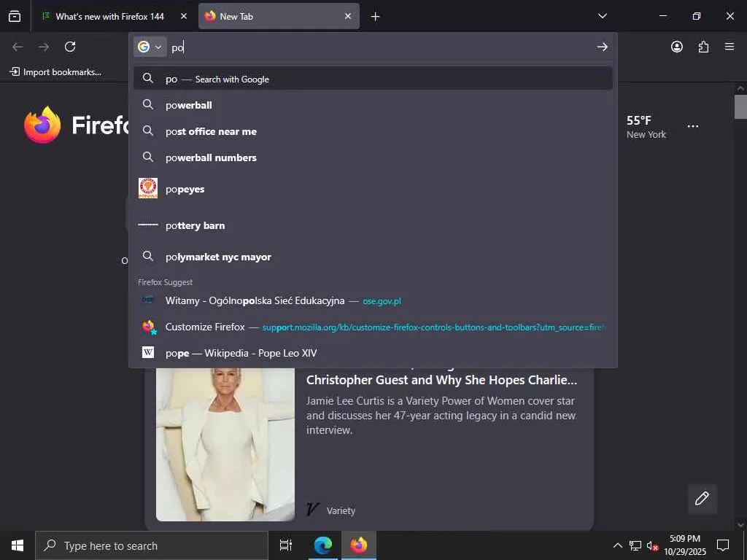Click the Firefox View icon at top left
747x560 pixels.
15,16
